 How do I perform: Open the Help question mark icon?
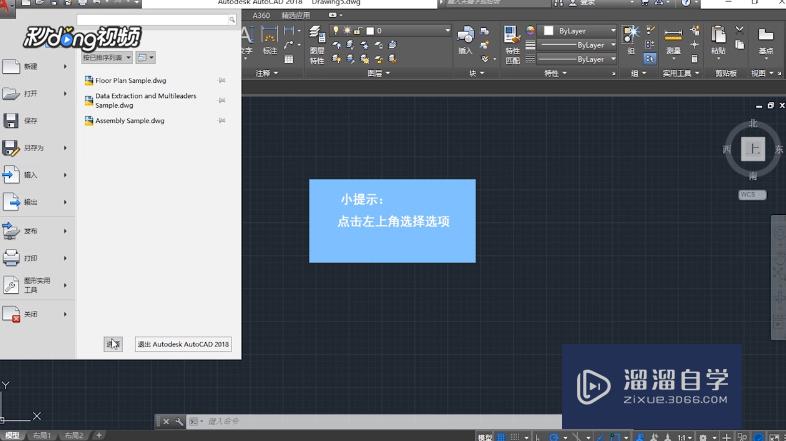686,3
